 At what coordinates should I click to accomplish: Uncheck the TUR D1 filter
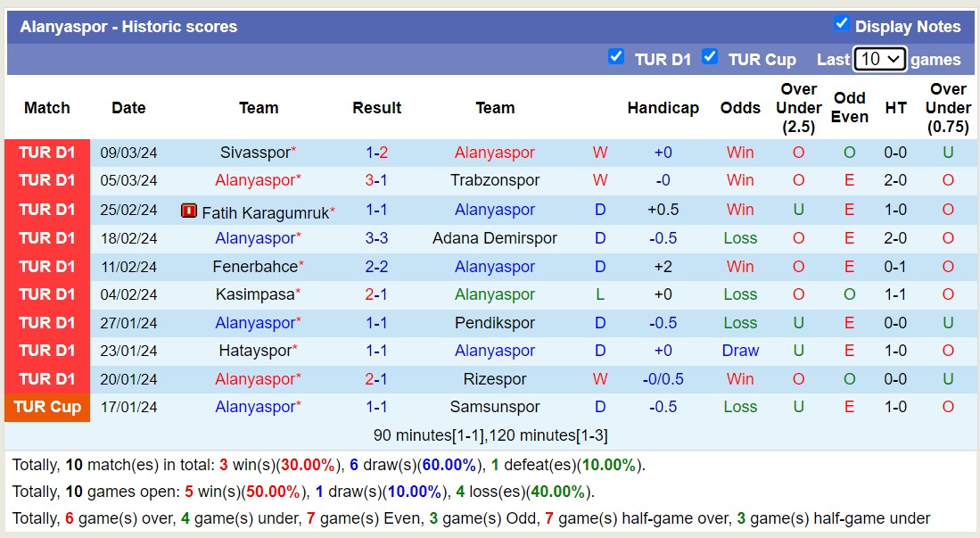click(x=616, y=56)
